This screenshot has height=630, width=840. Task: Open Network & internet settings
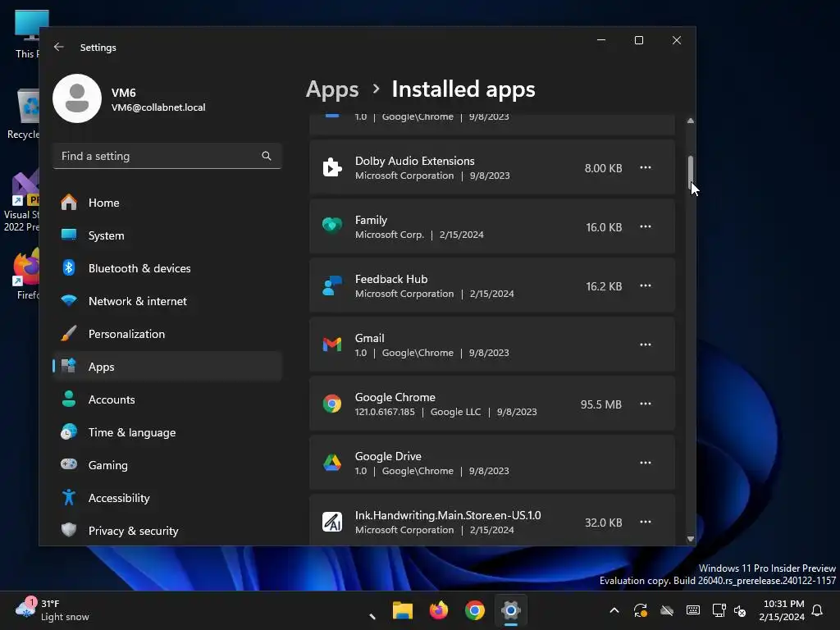coord(167,301)
